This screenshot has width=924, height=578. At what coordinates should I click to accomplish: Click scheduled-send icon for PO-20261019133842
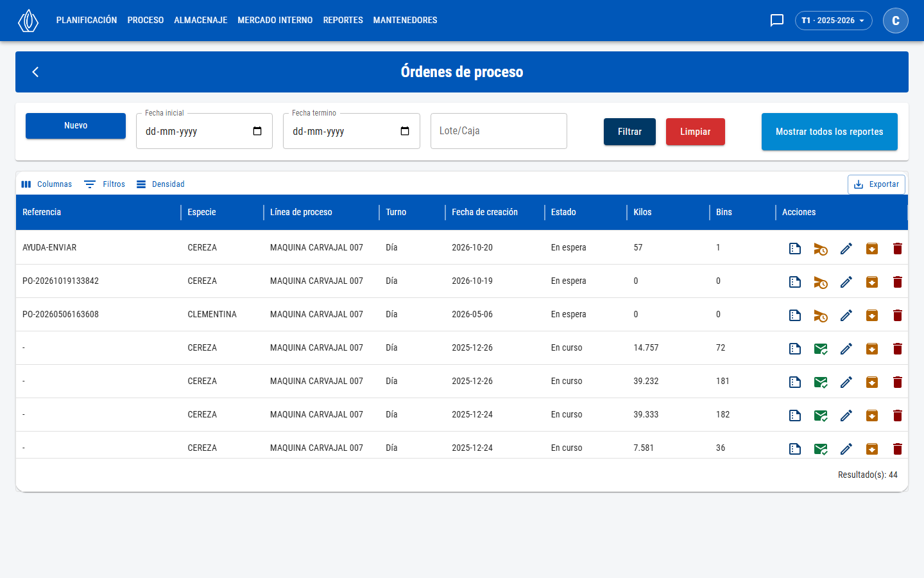click(x=821, y=282)
